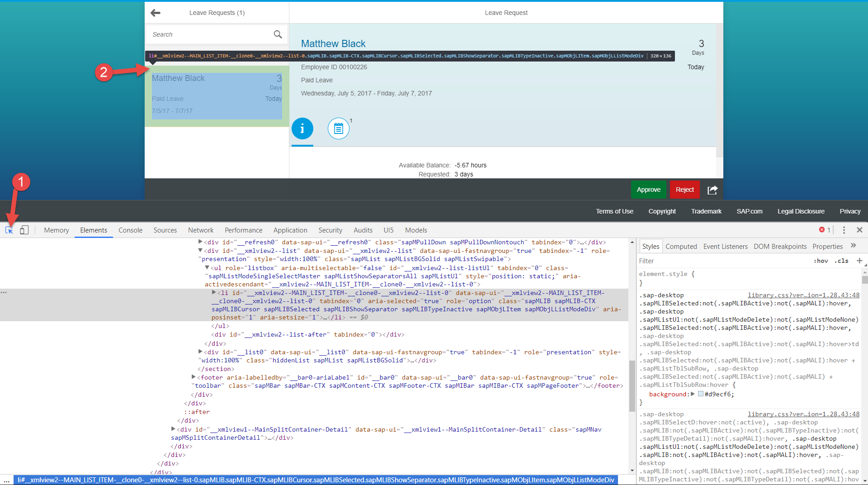Image resolution: width=868 pixels, height=485 pixels.
Task: Open the Sources tab
Action: [165, 230]
